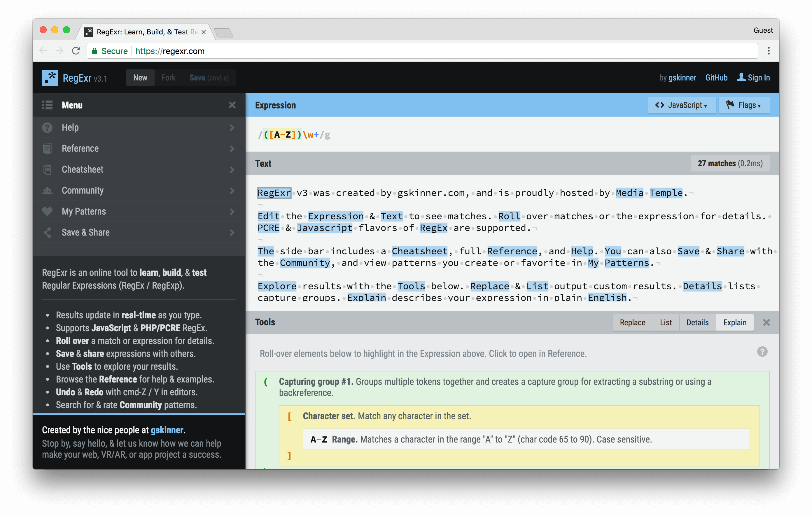Click the help icon in Tools panel
812x516 pixels.
(762, 352)
